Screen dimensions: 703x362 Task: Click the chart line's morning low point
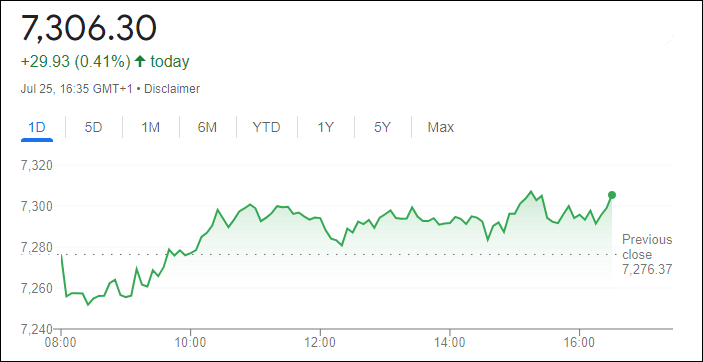[88, 305]
